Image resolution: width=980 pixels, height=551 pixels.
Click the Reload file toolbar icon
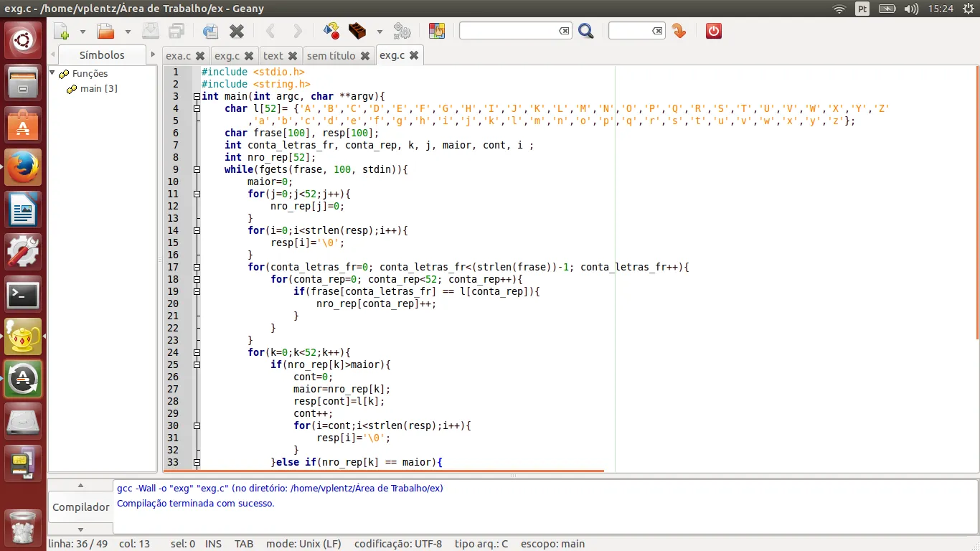click(x=210, y=31)
